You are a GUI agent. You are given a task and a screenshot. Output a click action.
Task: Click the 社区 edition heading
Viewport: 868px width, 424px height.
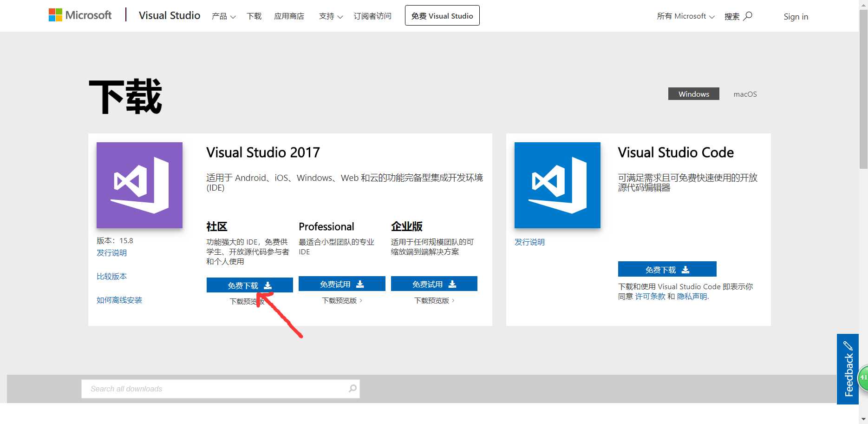click(x=217, y=226)
